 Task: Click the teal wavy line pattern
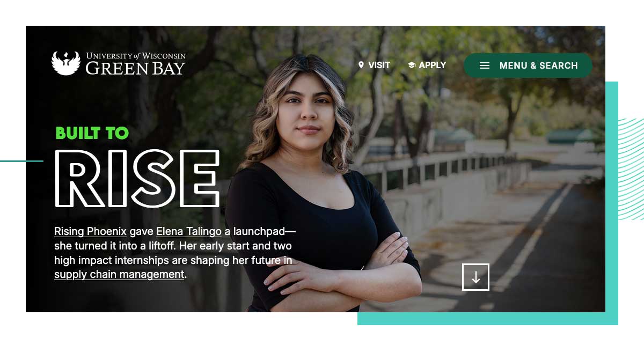(631, 169)
